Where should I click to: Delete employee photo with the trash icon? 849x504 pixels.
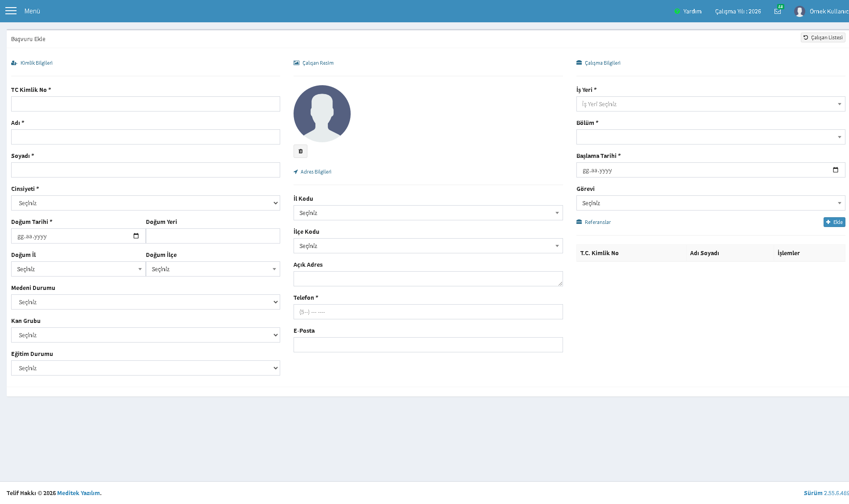pyautogui.click(x=300, y=151)
